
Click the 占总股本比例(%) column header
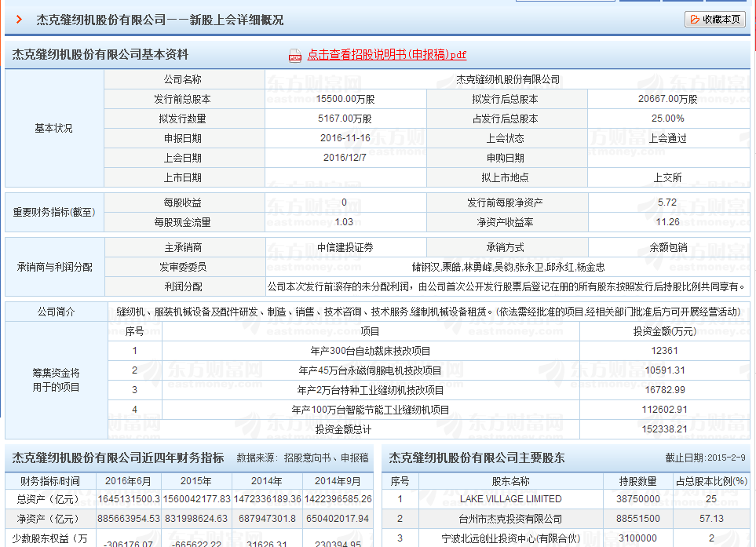711,481
